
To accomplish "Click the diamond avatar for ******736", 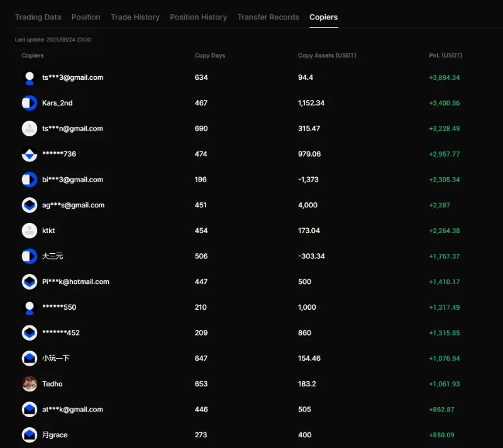I will coord(30,154).
